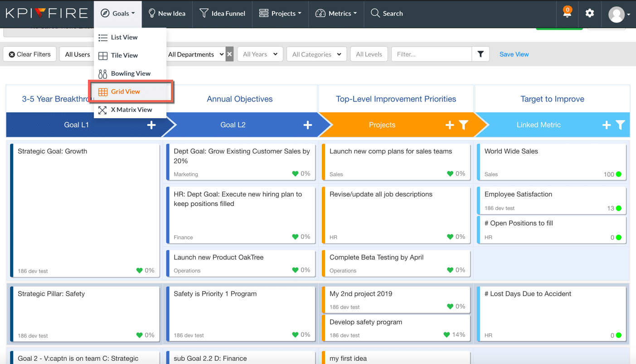
Task: Click heart icon on My 2nd project 2019
Action: point(450,306)
